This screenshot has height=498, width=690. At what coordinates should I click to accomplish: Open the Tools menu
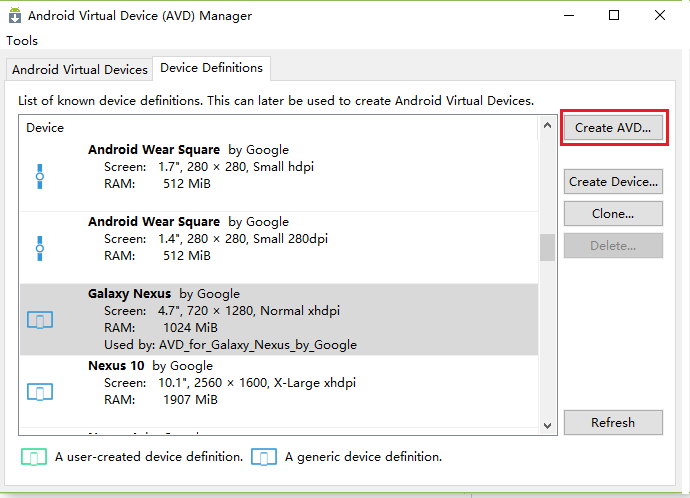click(22, 40)
